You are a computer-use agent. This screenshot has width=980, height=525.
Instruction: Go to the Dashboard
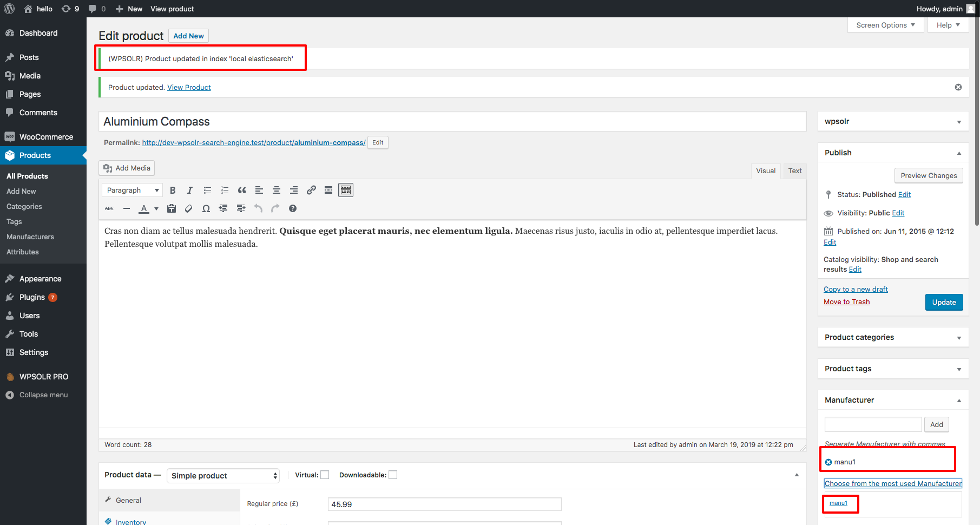pos(43,33)
